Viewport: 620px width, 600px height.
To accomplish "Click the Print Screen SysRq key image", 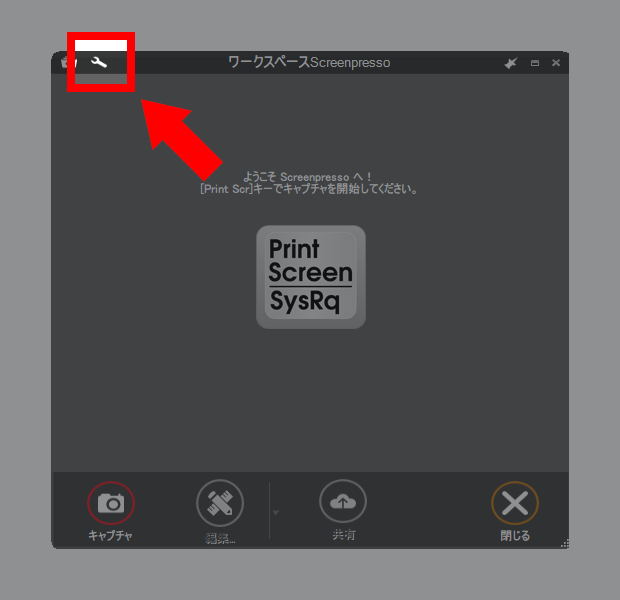I will click(x=311, y=277).
